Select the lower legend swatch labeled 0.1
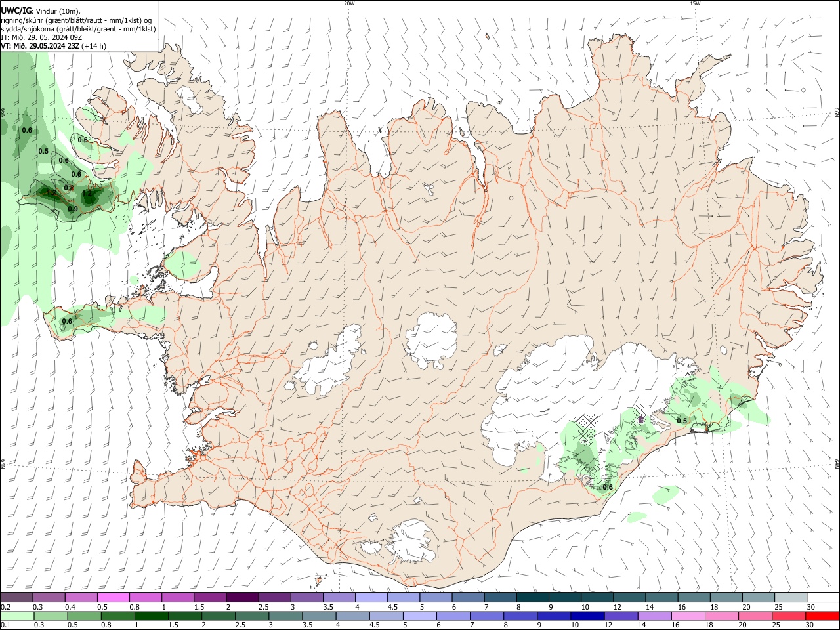 point(17,616)
